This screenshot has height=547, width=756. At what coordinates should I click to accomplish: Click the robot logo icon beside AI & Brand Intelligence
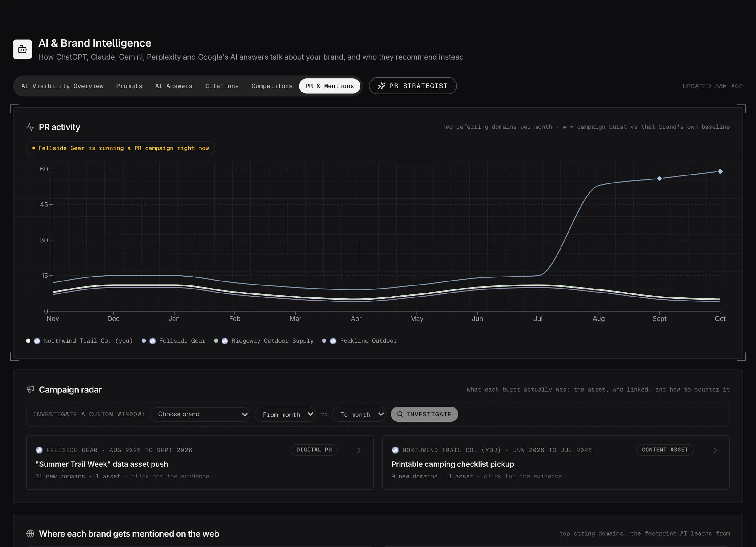(x=22, y=49)
